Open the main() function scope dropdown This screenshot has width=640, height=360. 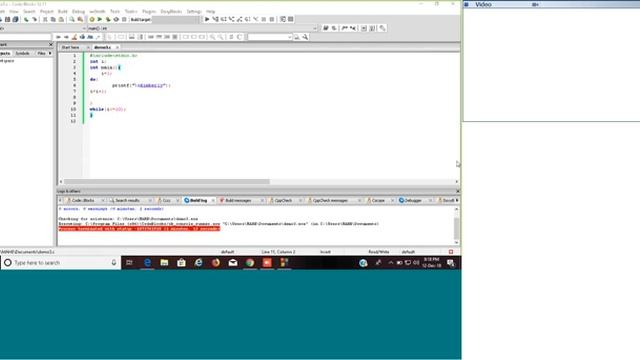click(x=203, y=28)
